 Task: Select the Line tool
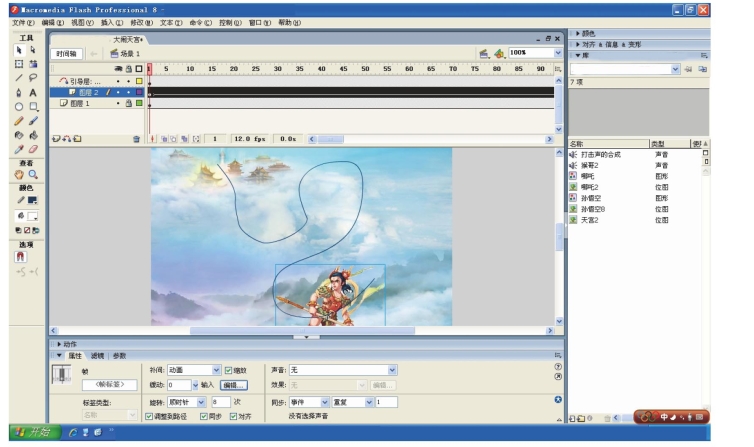(x=19, y=78)
